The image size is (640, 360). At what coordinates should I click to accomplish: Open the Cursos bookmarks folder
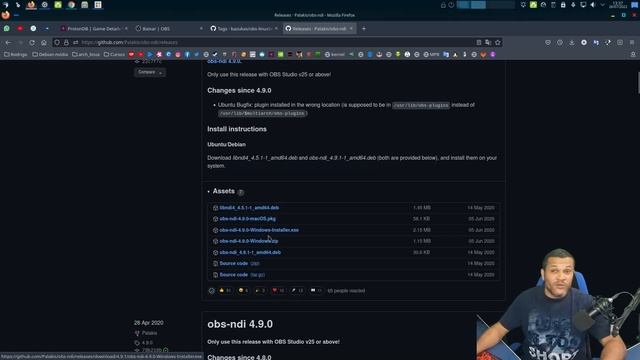(x=114, y=54)
